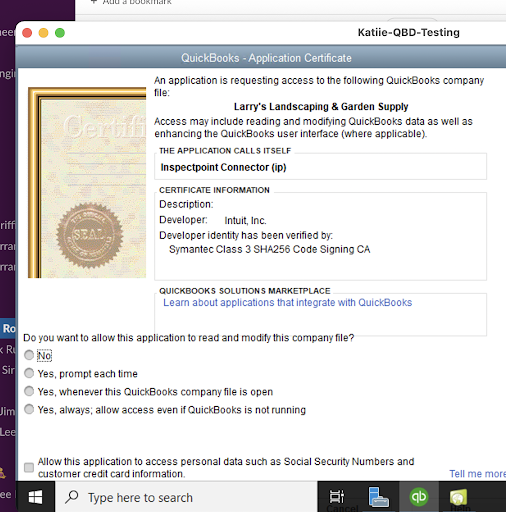Choose "Yes, whenever this QuickBooks company file is open"
The width and height of the screenshot is (506, 512).
pos(29,391)
